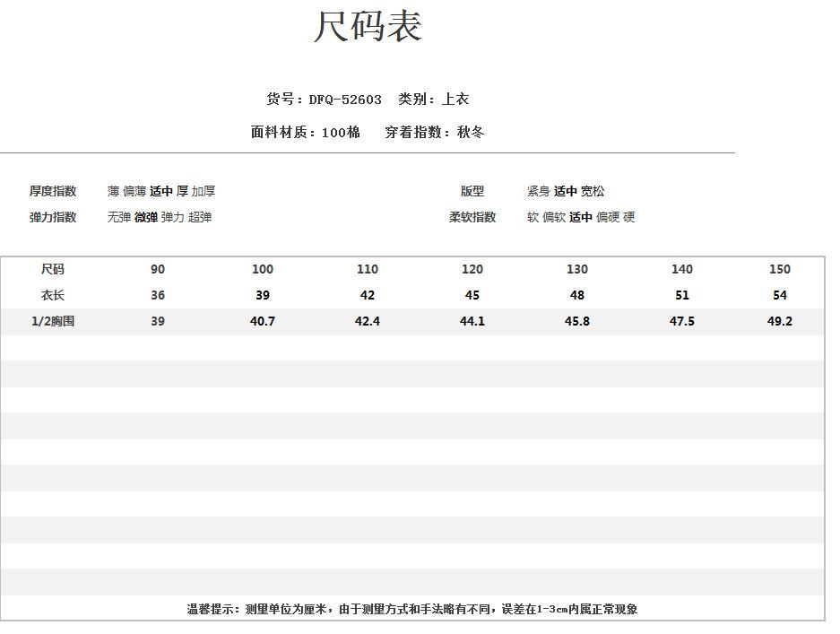Click the 厚度指数 label
The image size is (840, 634).
click(53, 191)
